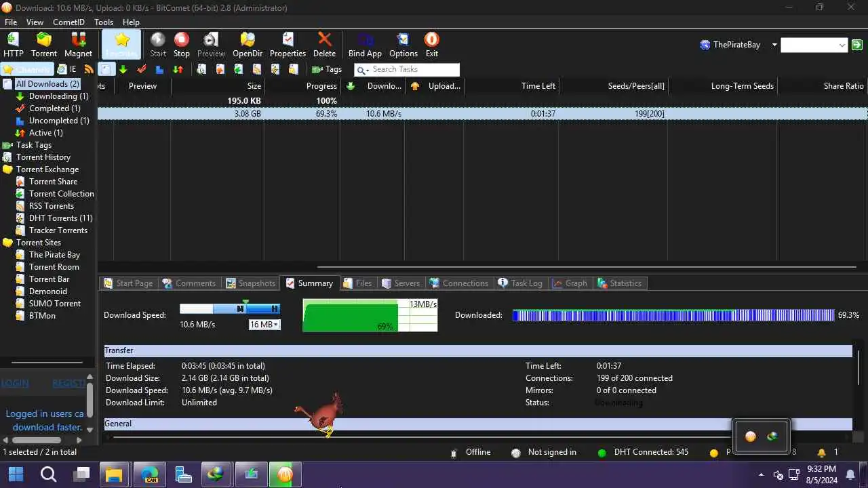868x488 pixels.
Task: Open the Help menu
Action: pos(131,22)
